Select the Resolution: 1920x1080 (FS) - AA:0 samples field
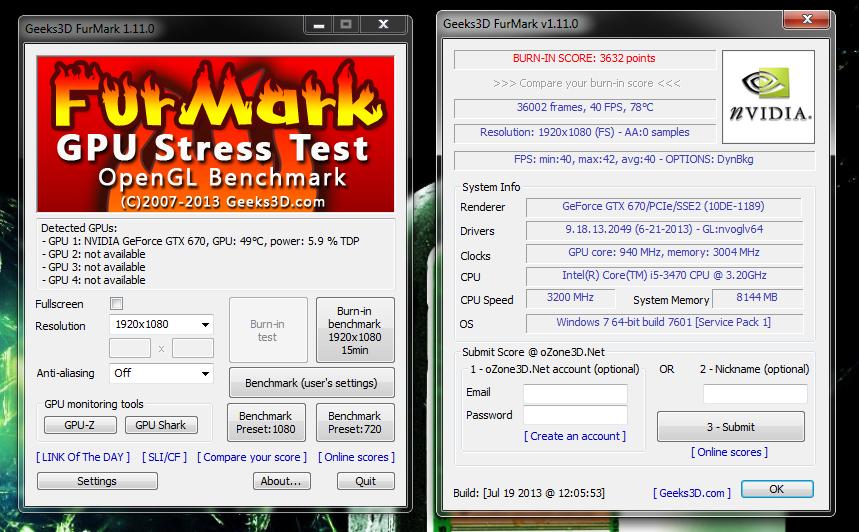This screenshot has width=859, height=532. point(585,133)
